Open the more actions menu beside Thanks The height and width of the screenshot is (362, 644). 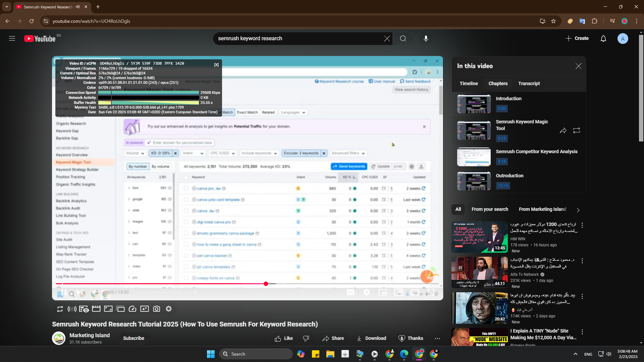[x=437, y=339]
